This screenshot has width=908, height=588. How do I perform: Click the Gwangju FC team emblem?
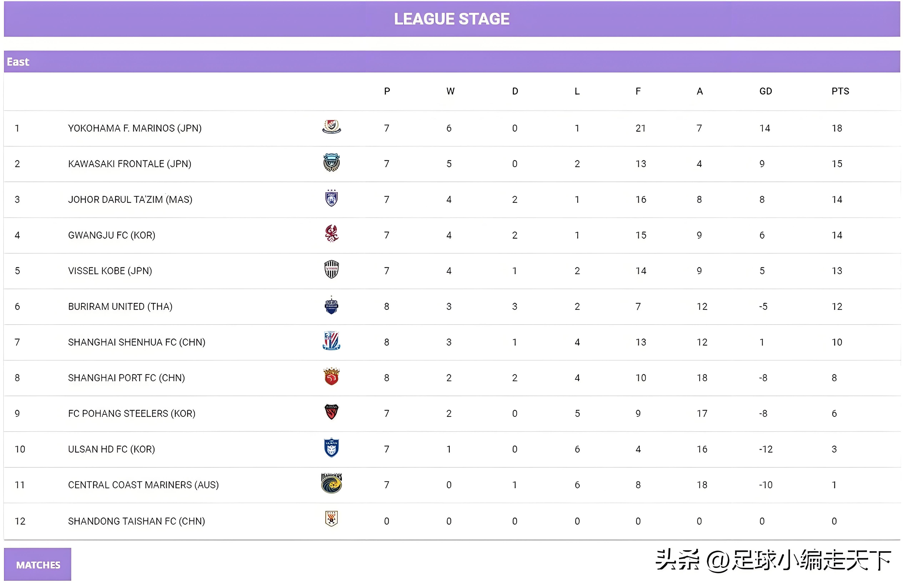[x=331, y=234]
